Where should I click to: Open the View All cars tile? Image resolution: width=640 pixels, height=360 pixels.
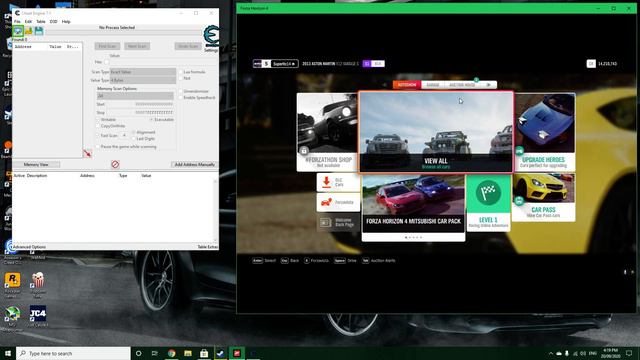tap(436, 132)
